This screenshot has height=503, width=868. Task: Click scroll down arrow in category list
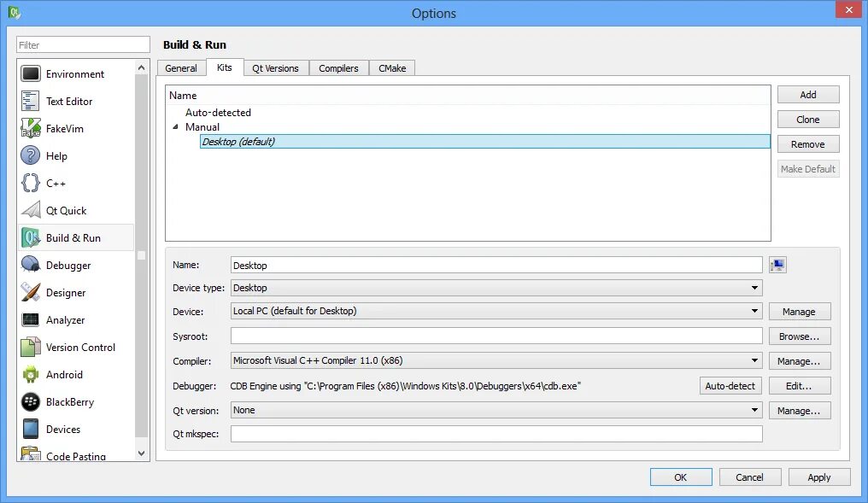tap(142, 453)
